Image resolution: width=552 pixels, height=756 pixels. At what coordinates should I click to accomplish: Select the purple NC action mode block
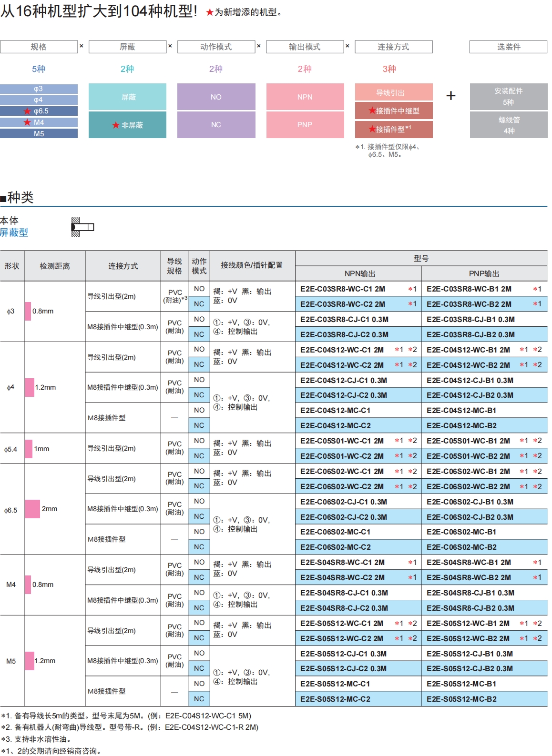[x=216, y=125]
